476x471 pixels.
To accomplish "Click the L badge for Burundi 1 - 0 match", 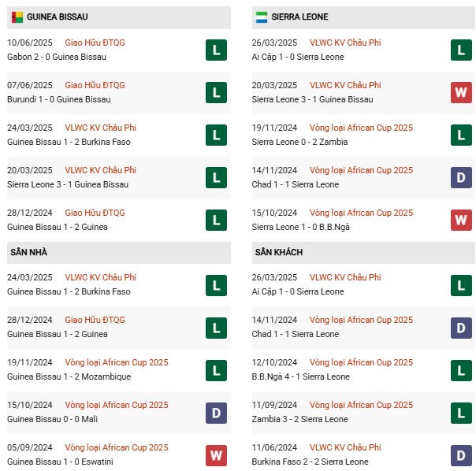I will [215, 93].
